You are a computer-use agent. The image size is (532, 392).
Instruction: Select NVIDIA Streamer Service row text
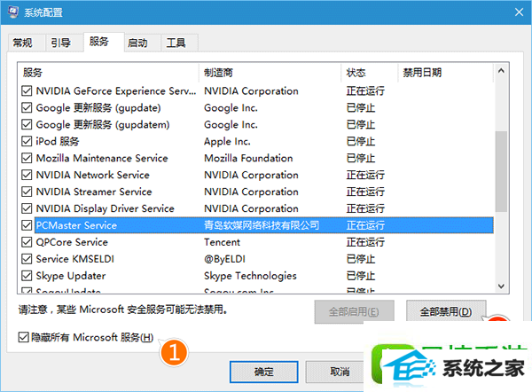click(94, 192)
